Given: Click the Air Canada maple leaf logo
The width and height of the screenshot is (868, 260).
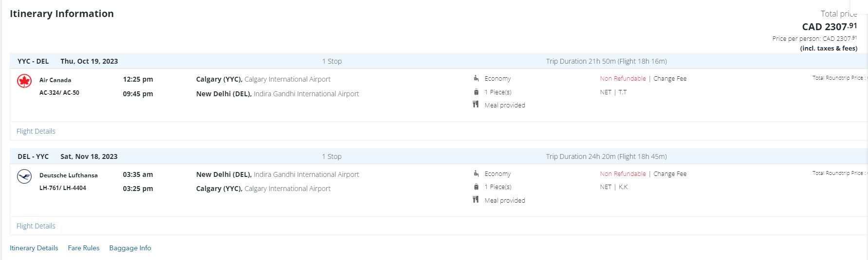Looking at the screenshot, I should (x=24, y=81).
